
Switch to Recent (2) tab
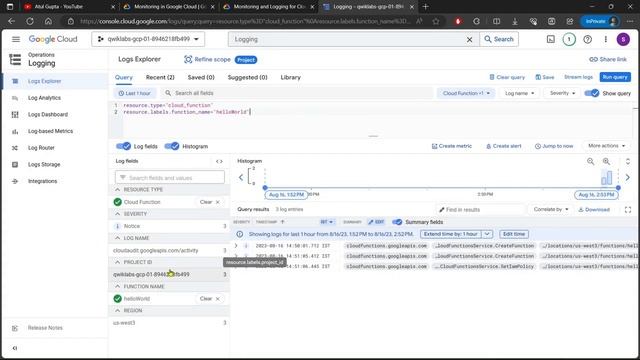[160, 77]
